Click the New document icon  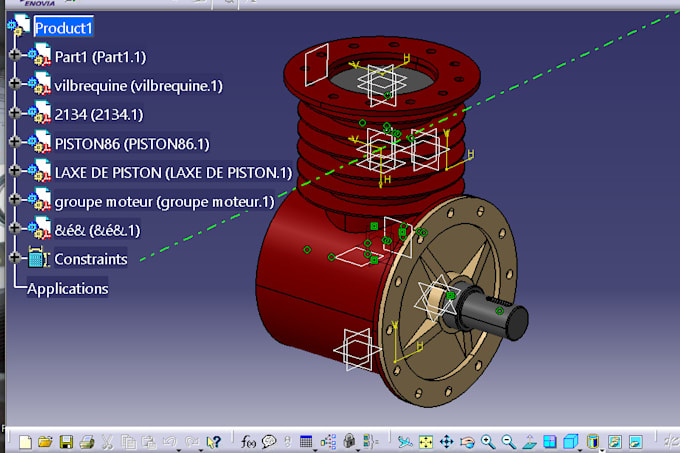[25, 442]
